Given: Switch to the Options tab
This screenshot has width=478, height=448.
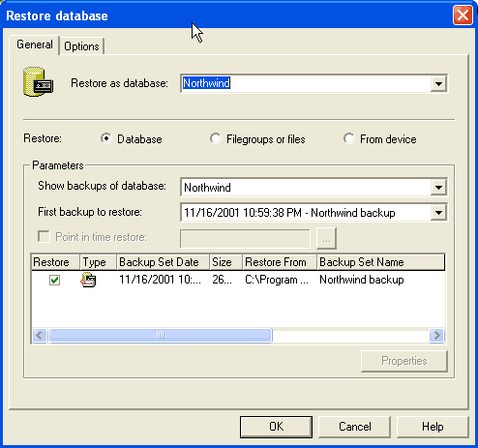Looking at the screenshot, I should [x=81, y=46].
